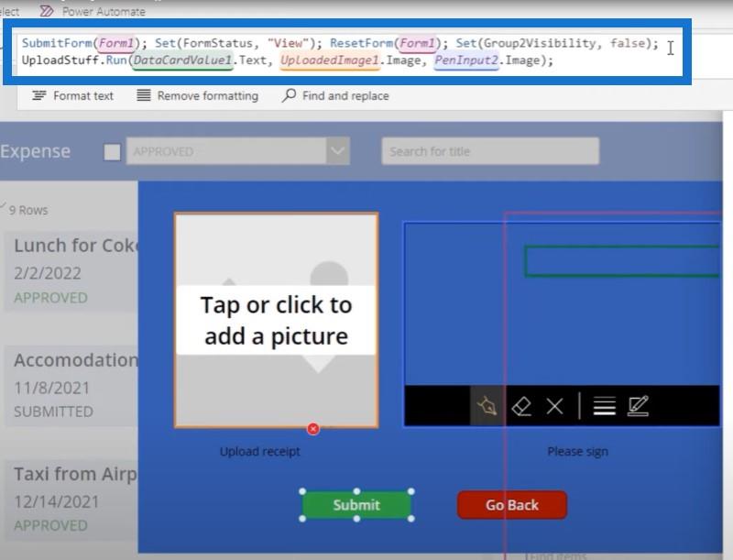
Task: Open the Accomodation expense item
Action: point(71,386)
